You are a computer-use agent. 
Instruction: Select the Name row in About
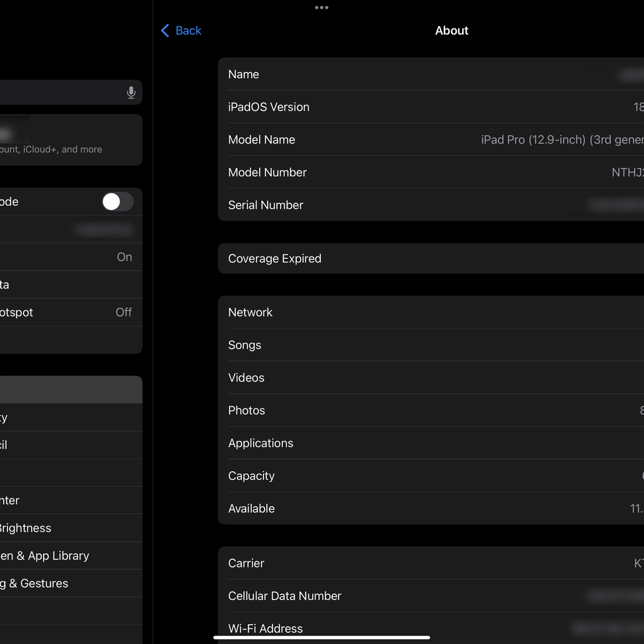coord(431,74)
